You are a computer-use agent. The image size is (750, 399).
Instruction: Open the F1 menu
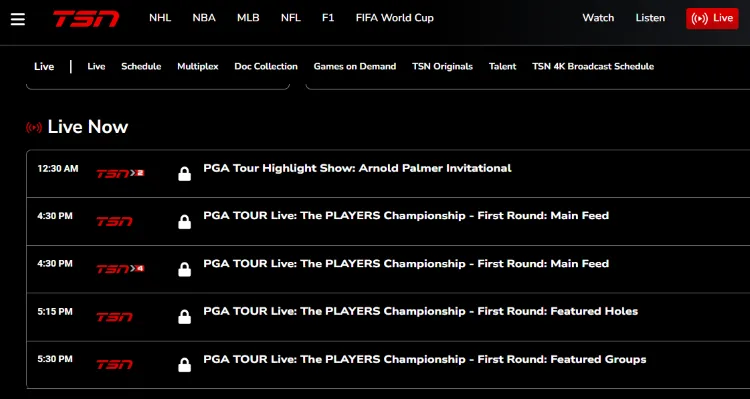[x=328, y=18]
